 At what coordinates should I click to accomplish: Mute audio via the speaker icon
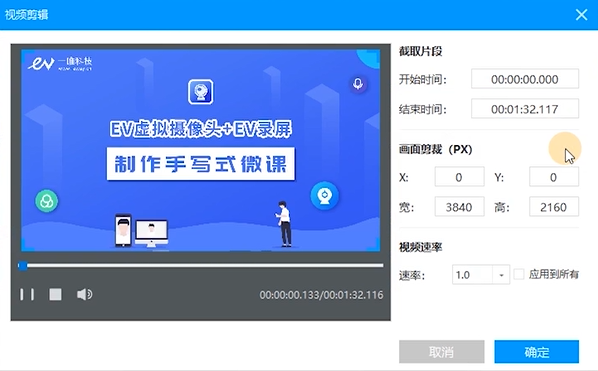[84, 294]
